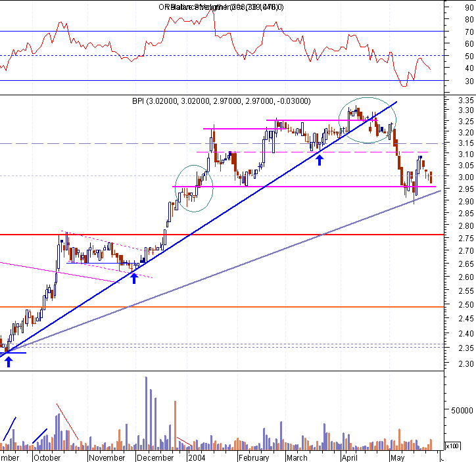476x462 pixels.
Task: Select the magenta support line at 2.95
Action: click(x=304, y=187)
